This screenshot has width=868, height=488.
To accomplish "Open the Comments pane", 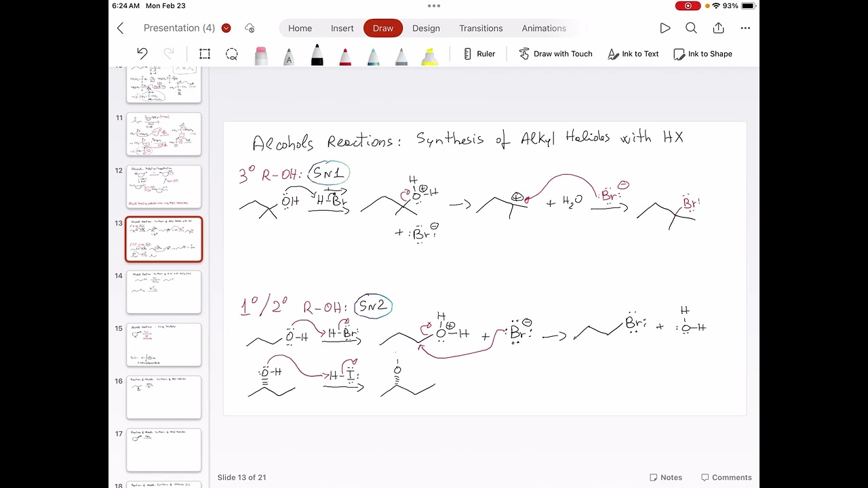I will coord(726,477).
